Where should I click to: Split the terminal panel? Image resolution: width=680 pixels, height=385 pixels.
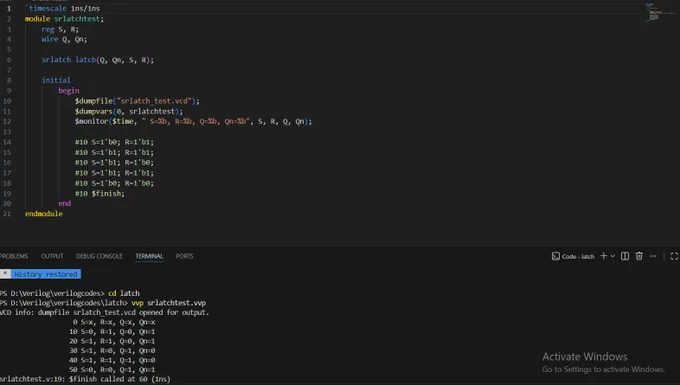pyautogui.click(x=625, y=256)
